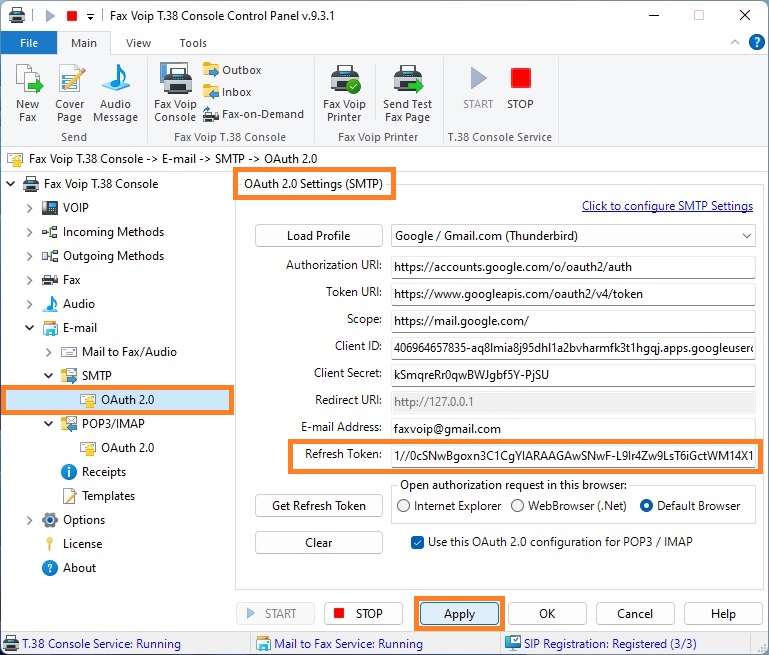Collapse the E-mail node arrow

point(29,328)
